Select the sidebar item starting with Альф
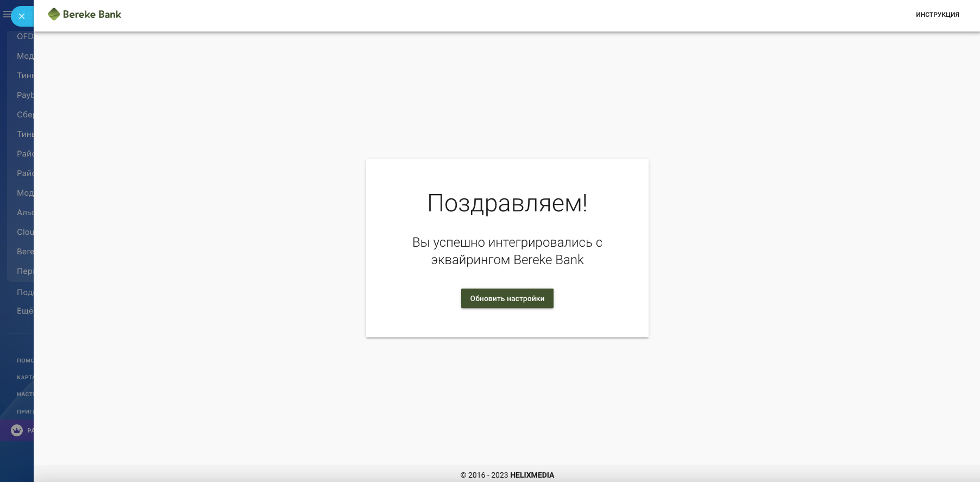 25,212
